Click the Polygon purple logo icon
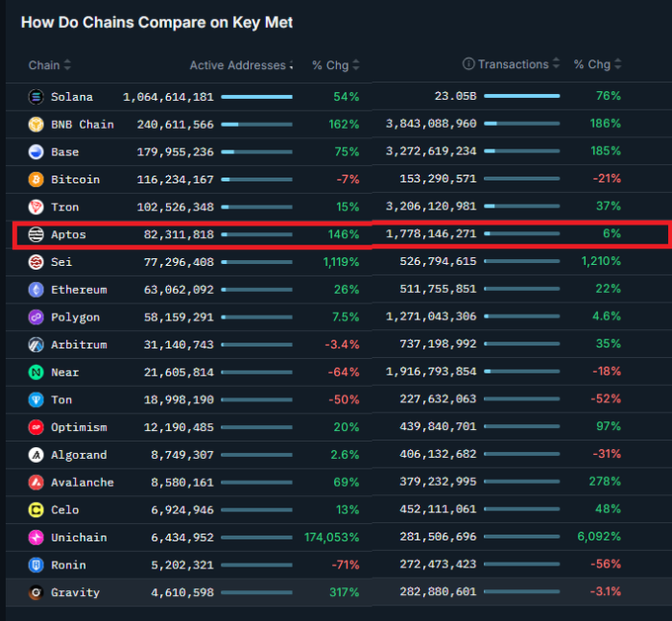The height and width of the screenshot is (621, 672). (x=36, y=317)
